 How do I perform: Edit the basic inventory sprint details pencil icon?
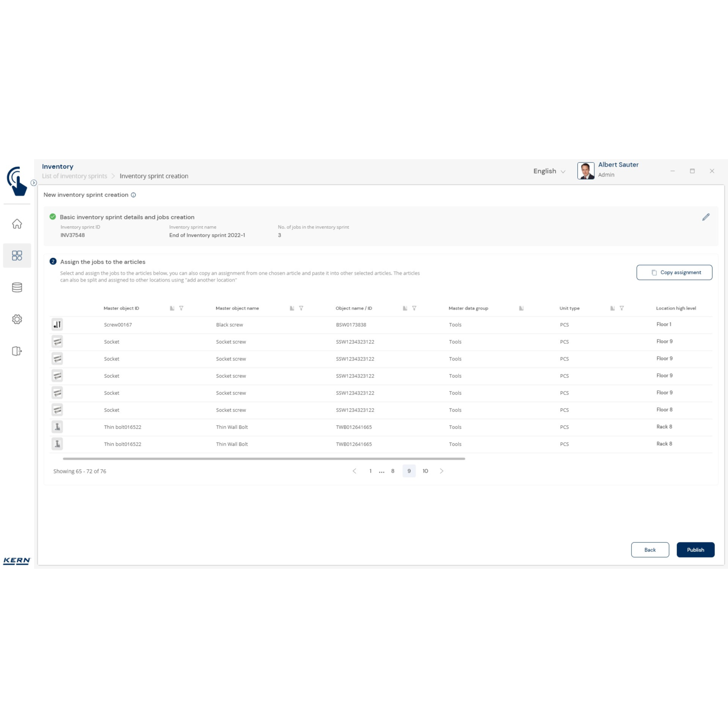point(706,217)
